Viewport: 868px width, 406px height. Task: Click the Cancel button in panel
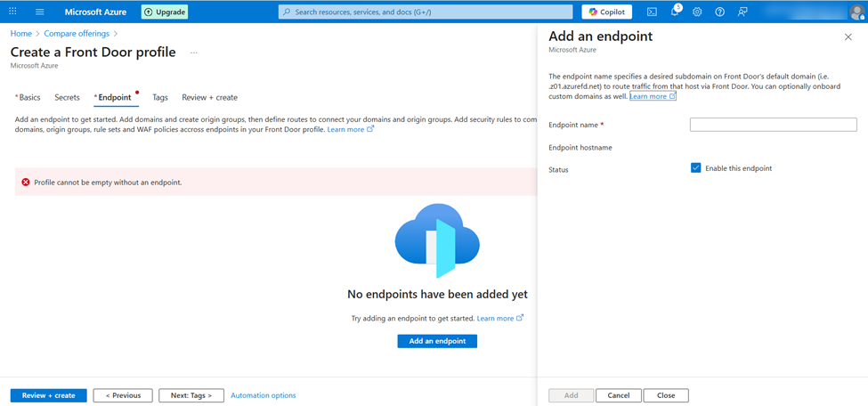pyautogui.click(x=619, y=395)
